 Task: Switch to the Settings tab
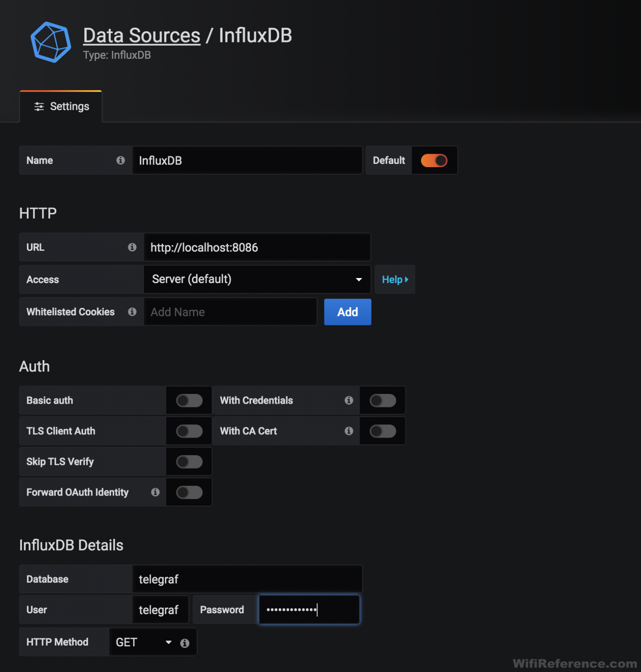61,107
